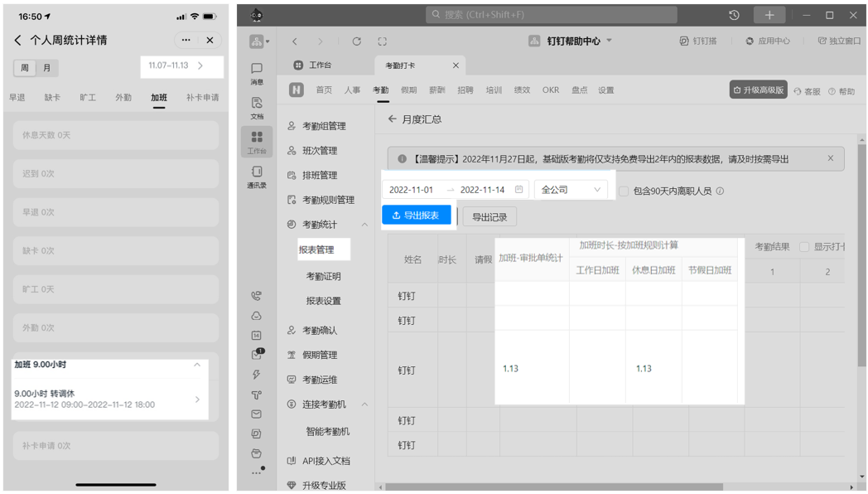Tick the 包含90天内离职人员 checkbox
This screenshot has height=494, width=868.
click(624, 191)
